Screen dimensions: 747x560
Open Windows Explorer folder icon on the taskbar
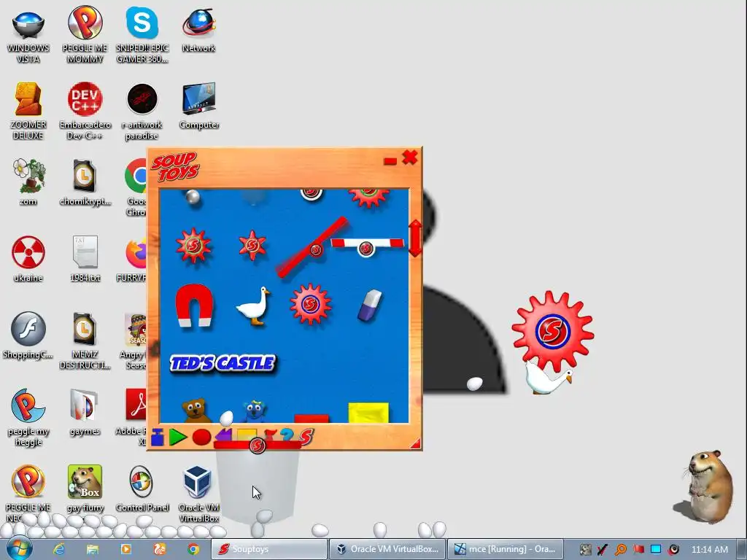coord(92,549)
